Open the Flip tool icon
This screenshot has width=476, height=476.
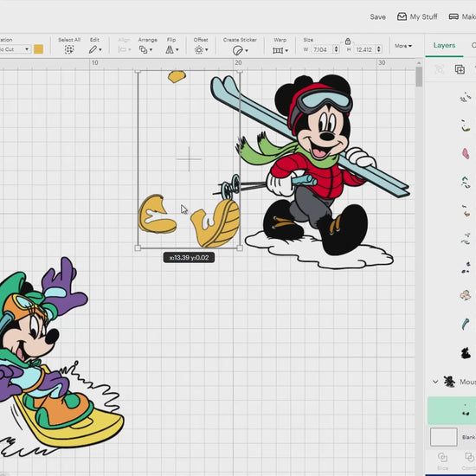[x=170, y=49]
